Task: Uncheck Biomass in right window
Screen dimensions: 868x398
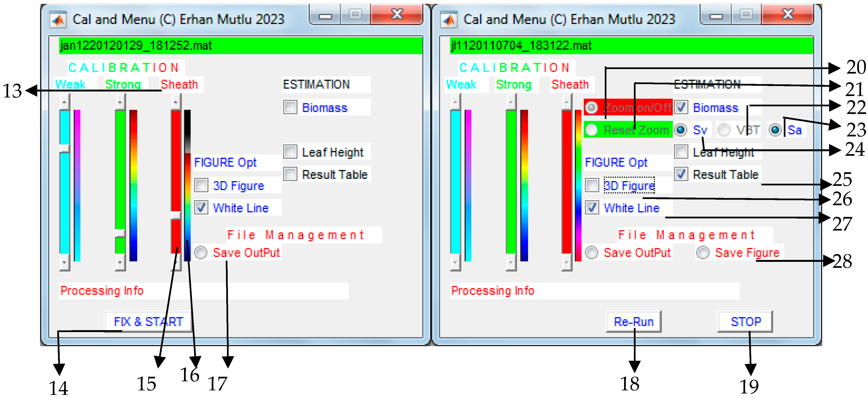Action: click(681, 107)
